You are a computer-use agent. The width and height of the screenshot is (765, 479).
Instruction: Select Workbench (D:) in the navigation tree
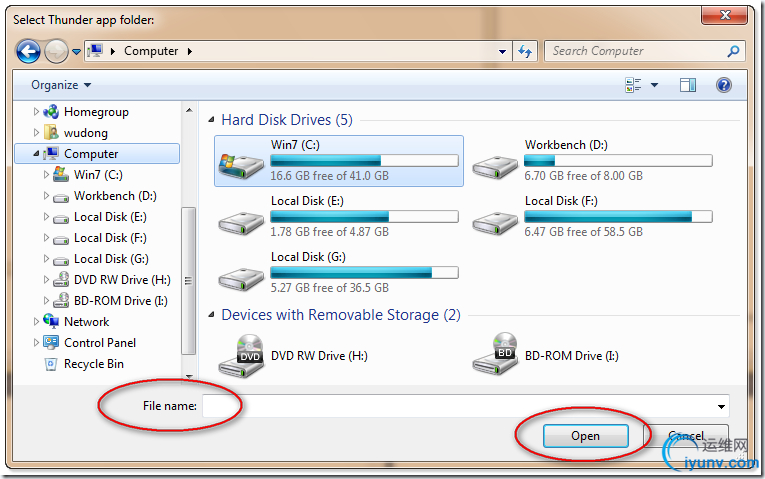[115, 196]
